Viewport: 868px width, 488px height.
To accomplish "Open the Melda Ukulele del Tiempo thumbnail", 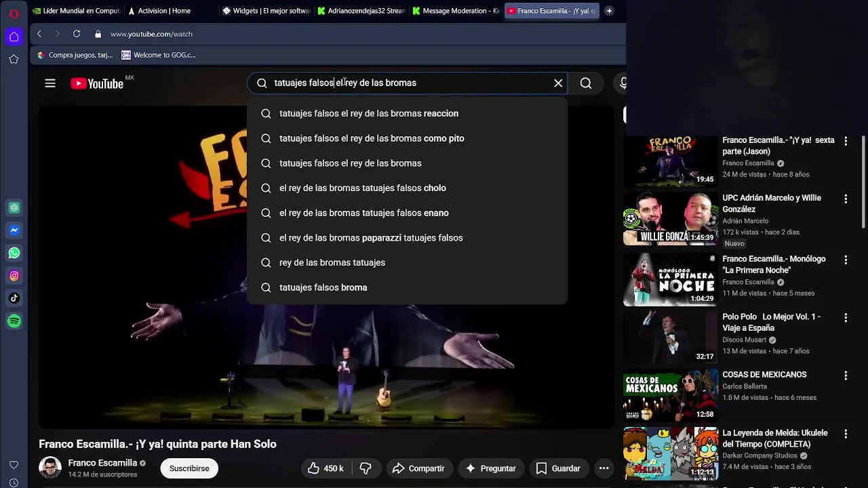I will pos(670,453).
